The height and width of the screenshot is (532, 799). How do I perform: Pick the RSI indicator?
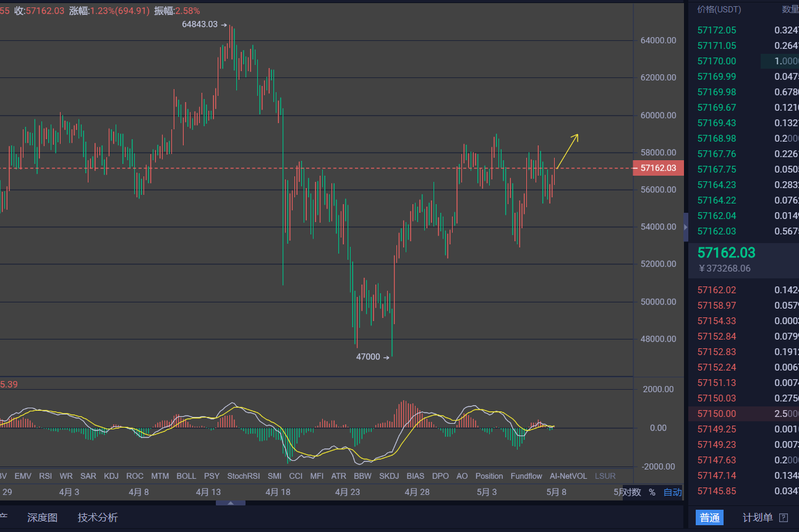(x=46, y=476)
